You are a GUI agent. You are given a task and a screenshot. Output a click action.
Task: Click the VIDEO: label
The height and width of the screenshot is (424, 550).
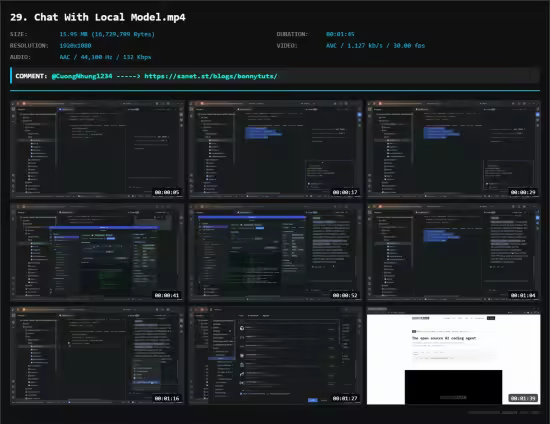pyautogui.click(x=287, y=46)
